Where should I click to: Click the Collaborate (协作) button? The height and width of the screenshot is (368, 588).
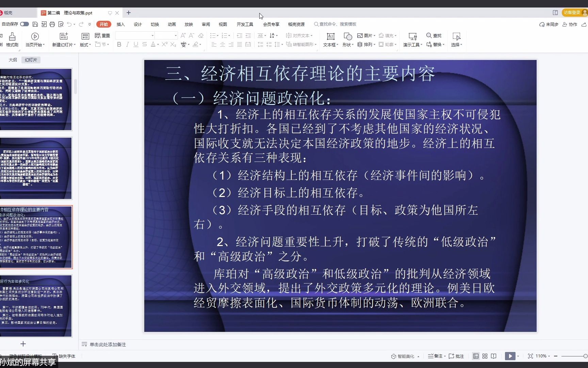coord(570,24)
